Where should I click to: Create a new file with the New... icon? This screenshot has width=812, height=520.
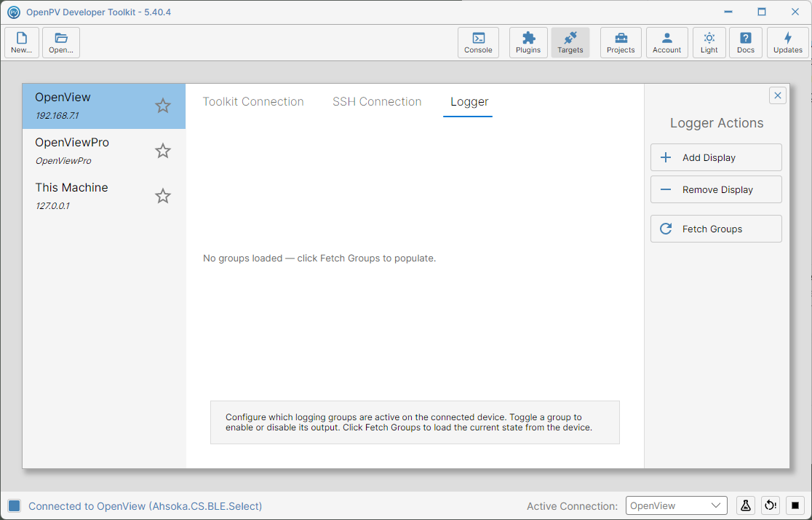(x=22, y=42)
